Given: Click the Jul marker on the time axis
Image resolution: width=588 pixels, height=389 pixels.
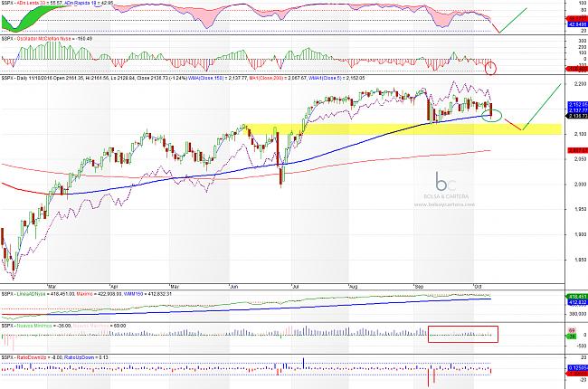Looking at the screenshot, I should pyautogui.click(x=295, y=282).
